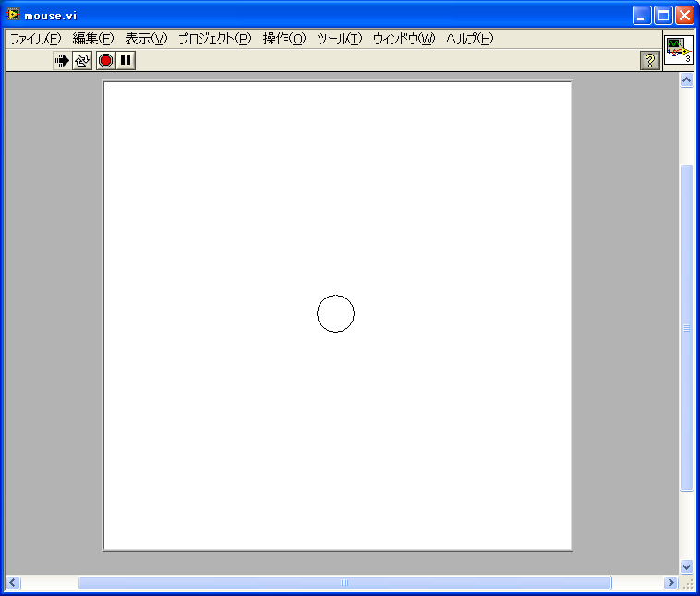Minimize the mouse.vi window
The image size is (700, 596).
642,15
